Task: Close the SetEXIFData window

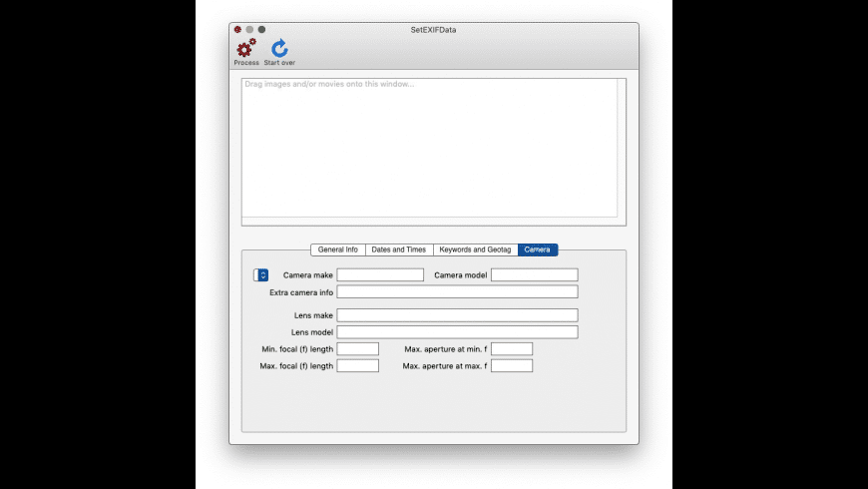Action: (237, 29)
